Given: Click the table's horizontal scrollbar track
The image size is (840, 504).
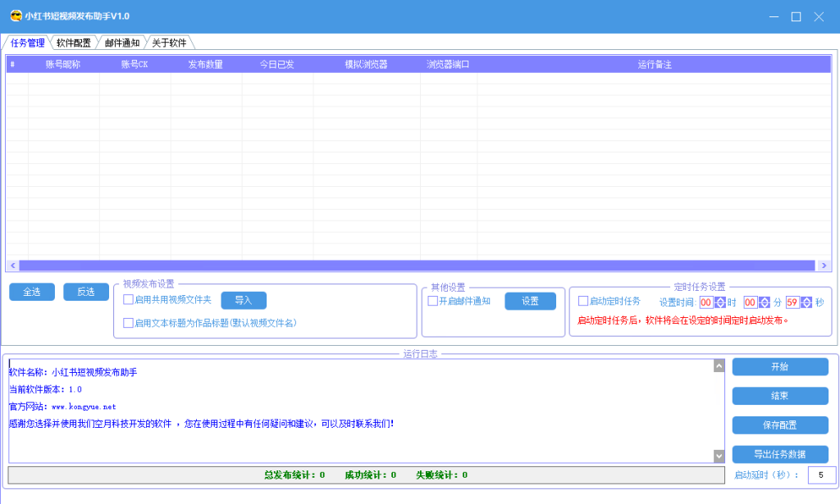Looking at the screenshot, I should pyautogui.click(x=418, y=266).
